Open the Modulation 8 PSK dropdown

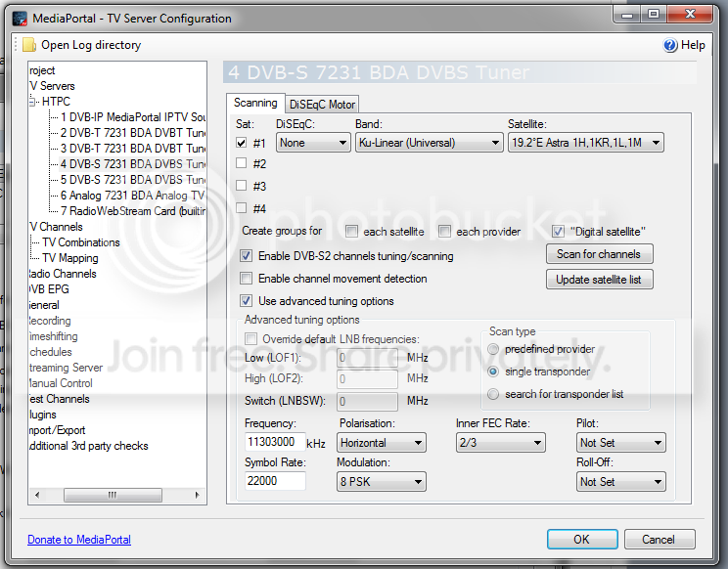coord(382,481)
